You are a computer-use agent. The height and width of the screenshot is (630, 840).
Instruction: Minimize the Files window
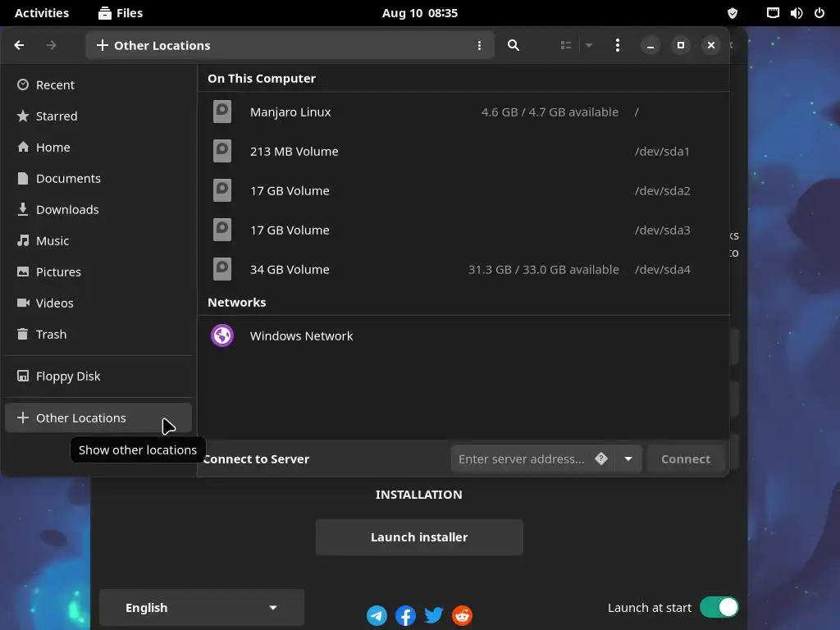point(651,46)
